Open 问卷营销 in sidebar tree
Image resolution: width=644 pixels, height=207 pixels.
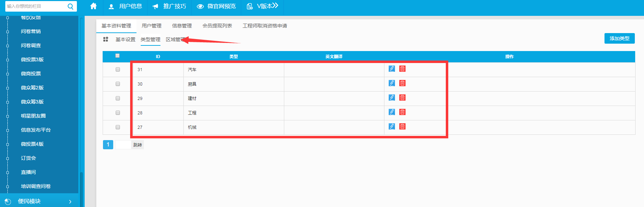point(31,31)
